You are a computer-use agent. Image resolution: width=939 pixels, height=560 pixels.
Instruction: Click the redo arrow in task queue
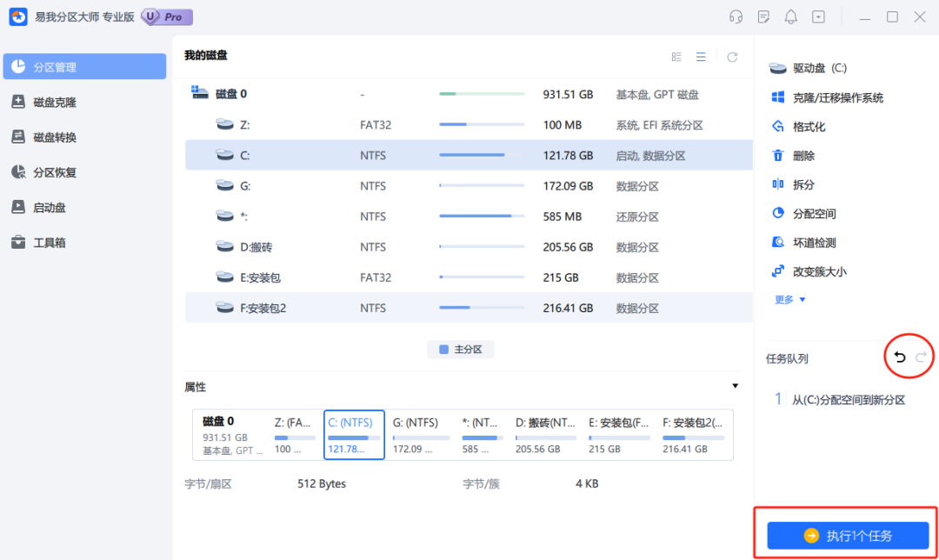pyautogui.click(x=921, y=357)
